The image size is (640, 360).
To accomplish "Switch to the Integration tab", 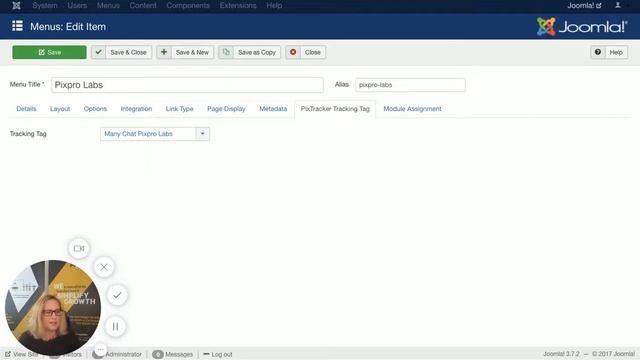I will [136, 109].
